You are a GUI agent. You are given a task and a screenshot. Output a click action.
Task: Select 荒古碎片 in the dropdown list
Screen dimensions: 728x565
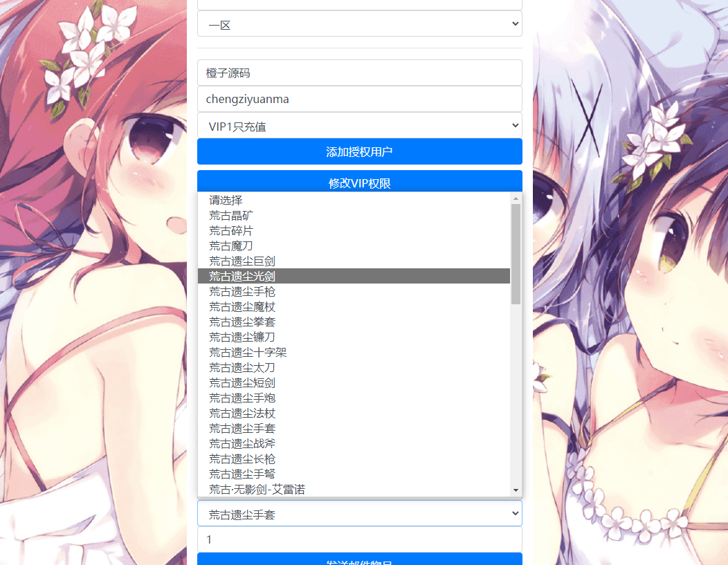pyautogui.click(x=353, y=230)
